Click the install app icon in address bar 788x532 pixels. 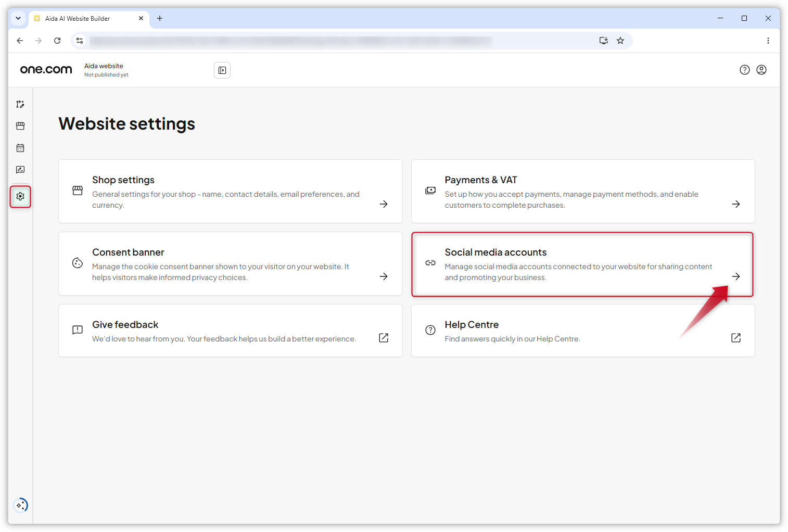click(x=604, y=41)
